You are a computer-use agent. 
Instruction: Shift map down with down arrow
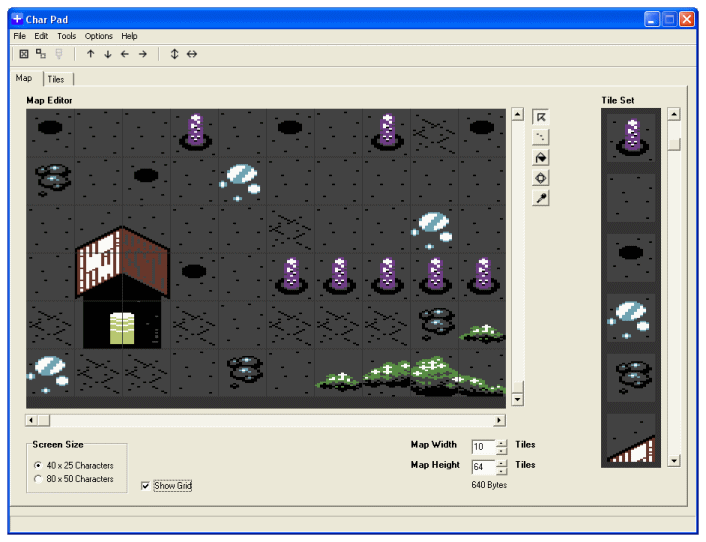tap(108, 54)
